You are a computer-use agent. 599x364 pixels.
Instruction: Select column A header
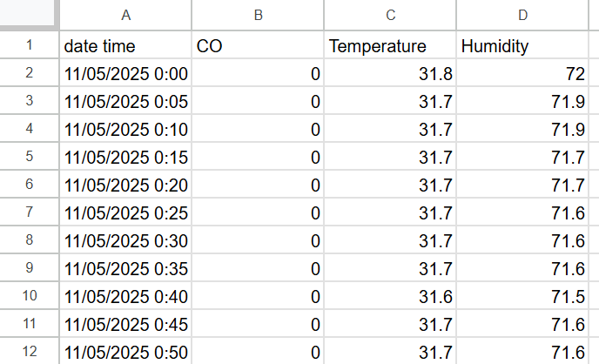click(127, 15)
